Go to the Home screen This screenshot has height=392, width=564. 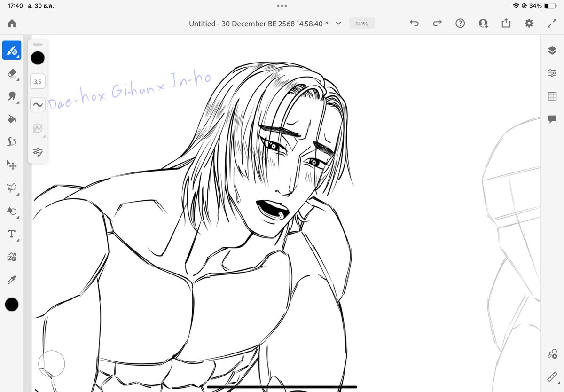pos(12,24)
